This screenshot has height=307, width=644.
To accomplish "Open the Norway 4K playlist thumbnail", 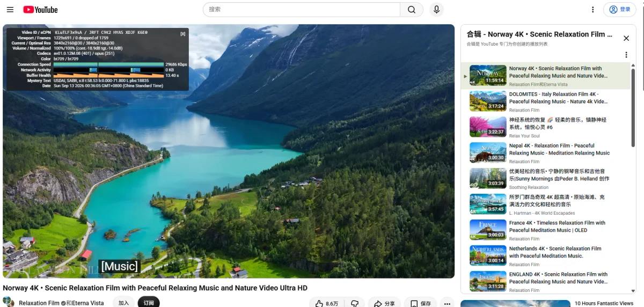I will coord(488,76).
